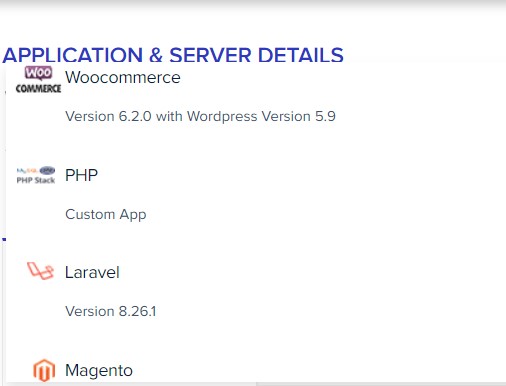506x386 pixels.
Task: Click the 'APPLICATION & SERVER DETAILS' heading
Action: tap(173, 55)
